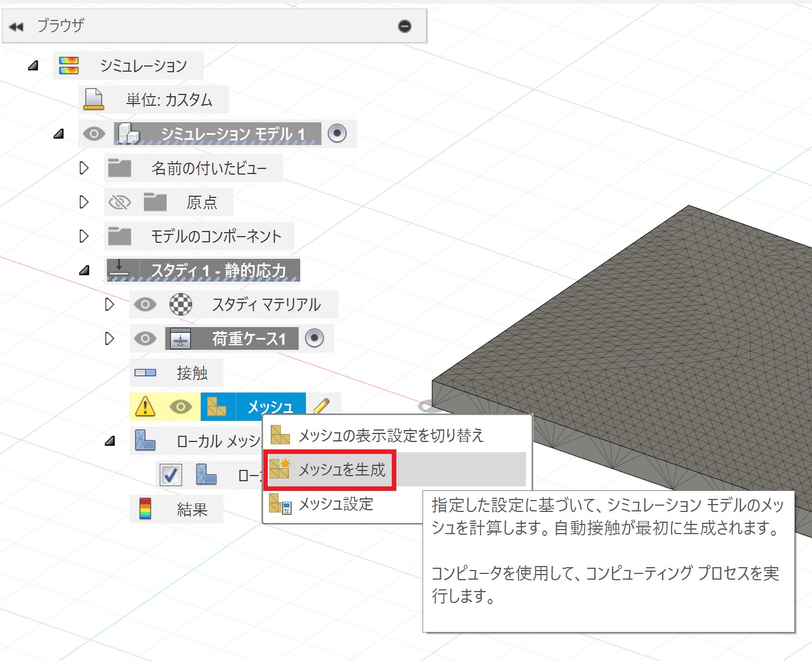The image size is (812, 661).
Task: Click the named views folder icon
Action: (x=119, y=168)
